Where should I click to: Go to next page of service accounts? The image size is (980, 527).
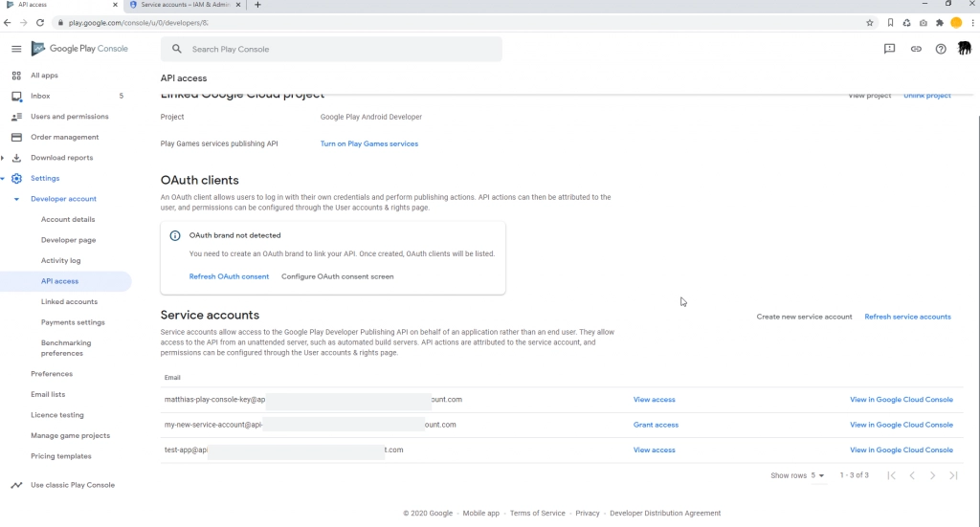click(932, 475)
